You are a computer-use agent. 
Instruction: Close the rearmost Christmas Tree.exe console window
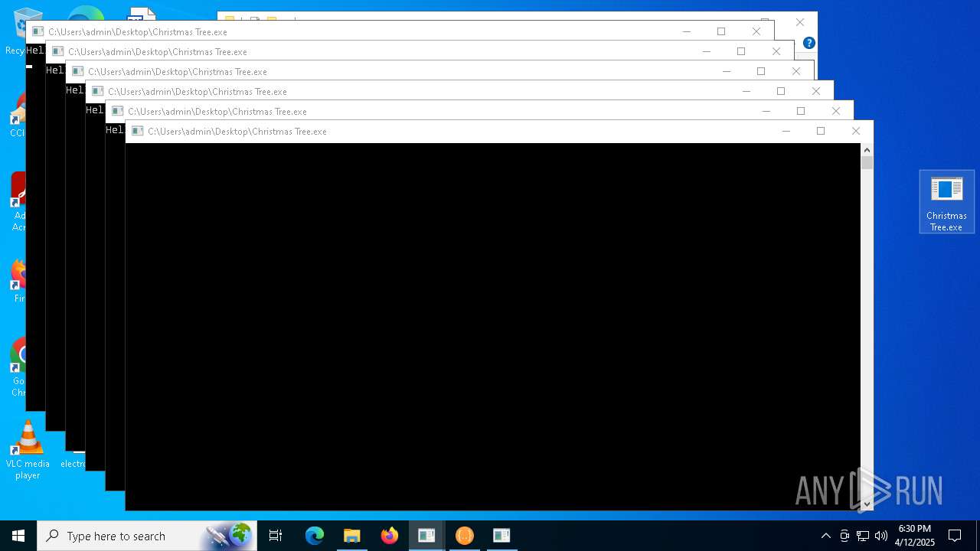(x=756, y=31)
